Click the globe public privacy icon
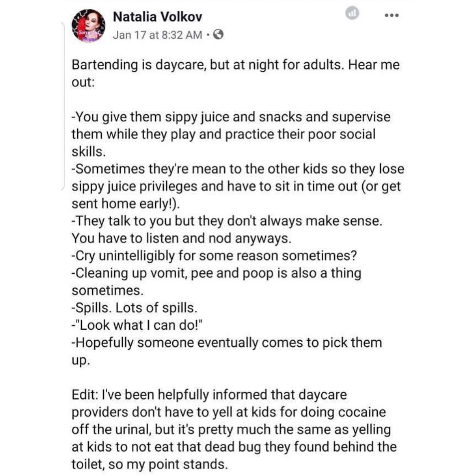476x476 pixels. 218,35
